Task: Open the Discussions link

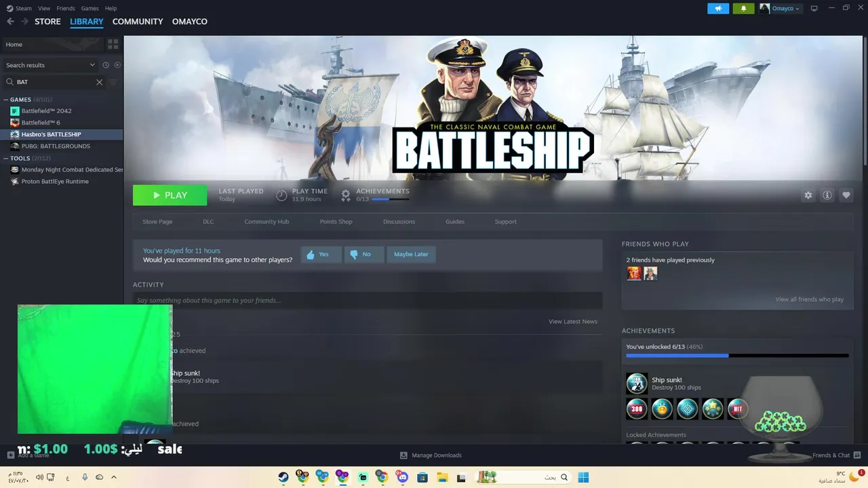Action: point(399,222)
